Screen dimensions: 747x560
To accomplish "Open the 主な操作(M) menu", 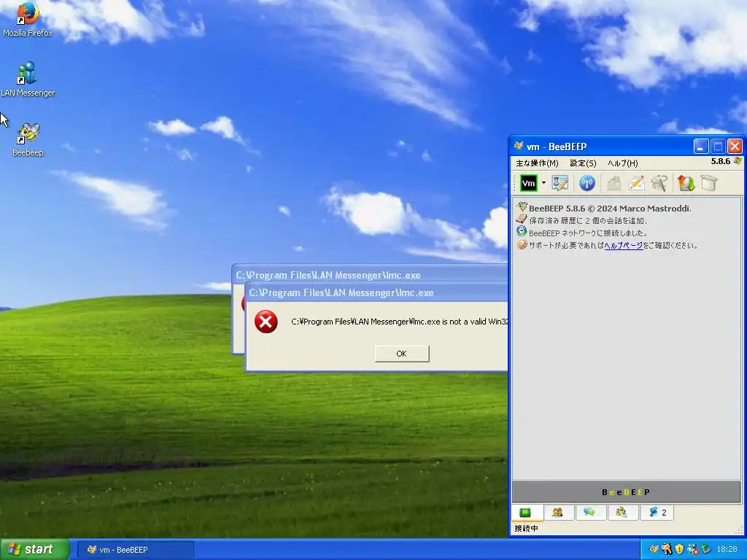I will click(537, 163).
